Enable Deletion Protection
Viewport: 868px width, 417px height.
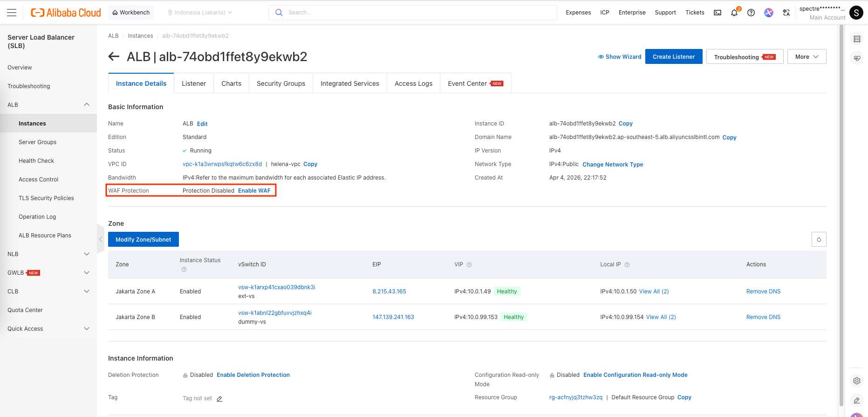[253, 375]
